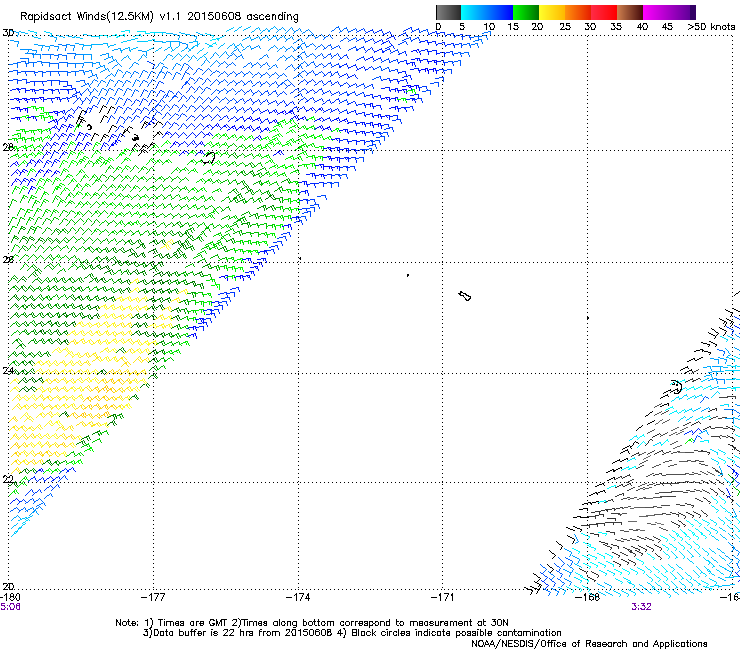Image resolution: width=740 pixels, height=650 pixels.
Task: Click the '10' label under color bar
Action: (489, 27)
